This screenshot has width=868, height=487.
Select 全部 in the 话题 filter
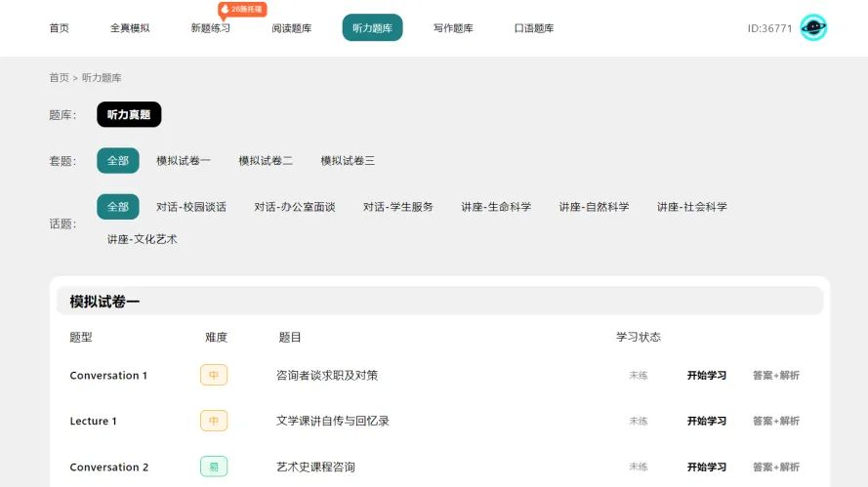click(118, 207)
